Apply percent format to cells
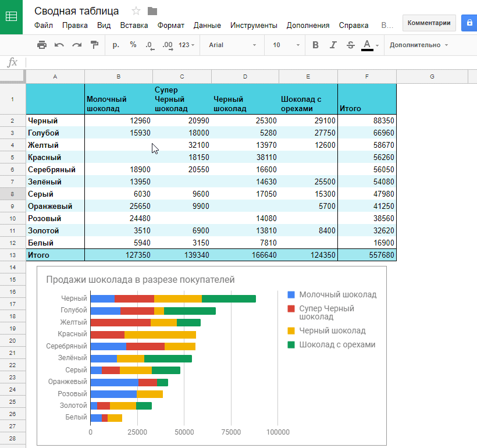 (133, 45)
